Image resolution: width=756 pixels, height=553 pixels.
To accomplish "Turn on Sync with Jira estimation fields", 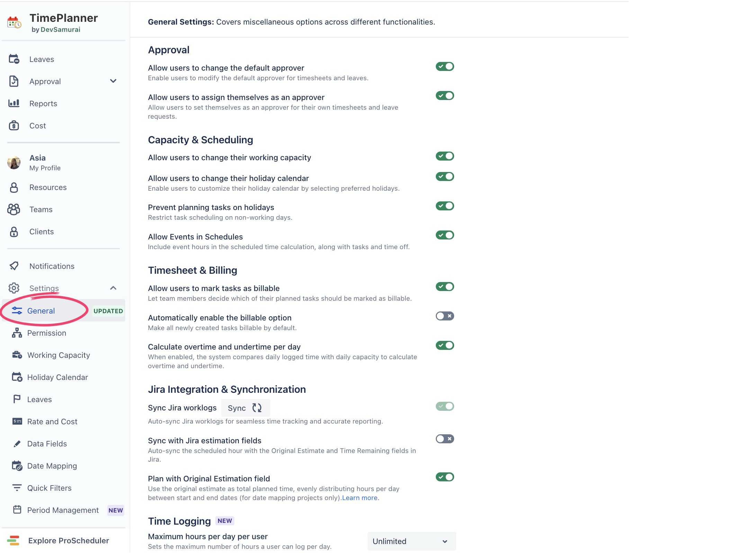I will [x=444, y=439].
